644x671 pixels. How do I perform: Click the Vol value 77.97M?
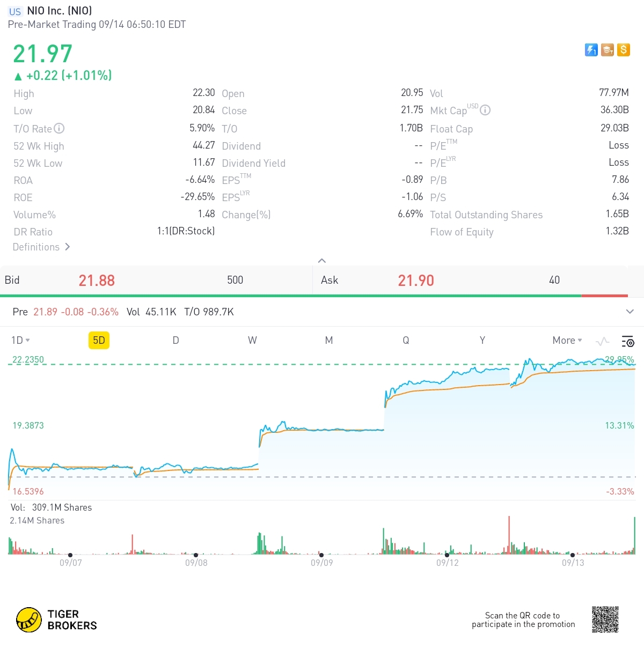[x=614, y=93]
